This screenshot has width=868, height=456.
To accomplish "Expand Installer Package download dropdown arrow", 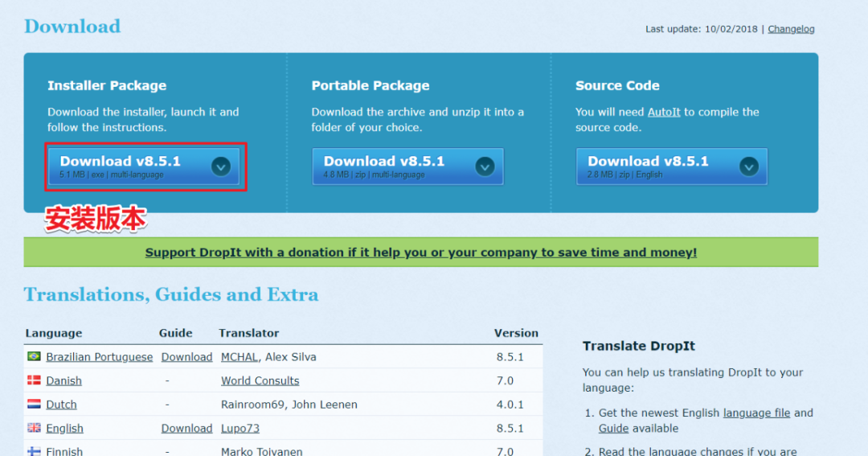I will (221, 166).
